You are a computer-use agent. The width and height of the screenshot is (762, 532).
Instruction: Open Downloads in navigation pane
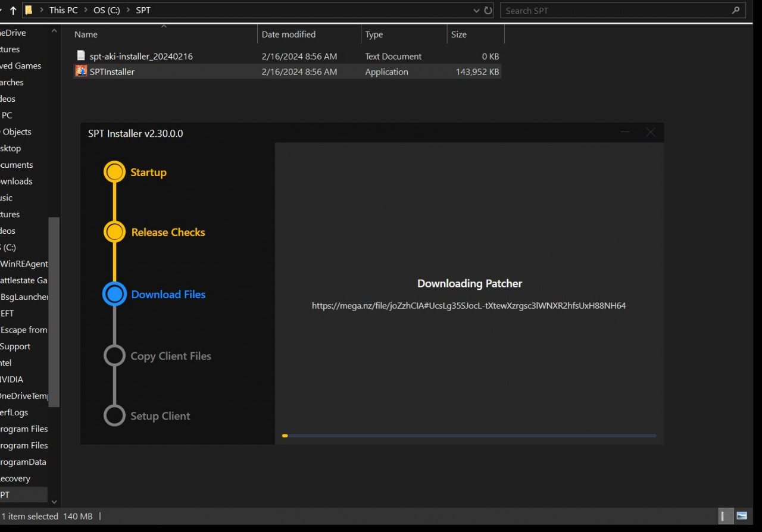point(17,181)
